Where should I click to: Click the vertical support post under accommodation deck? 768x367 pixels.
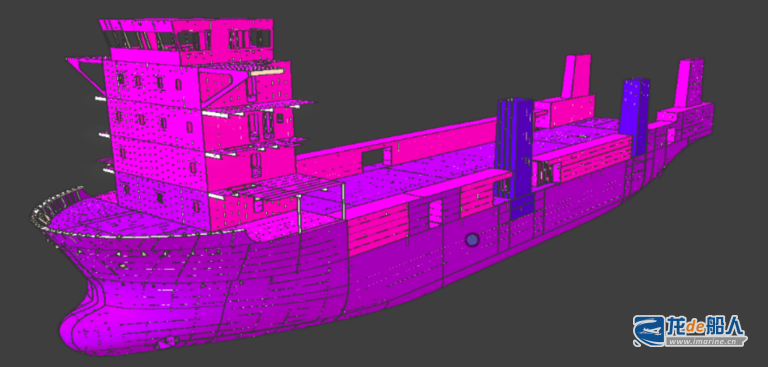coord(298,214)
